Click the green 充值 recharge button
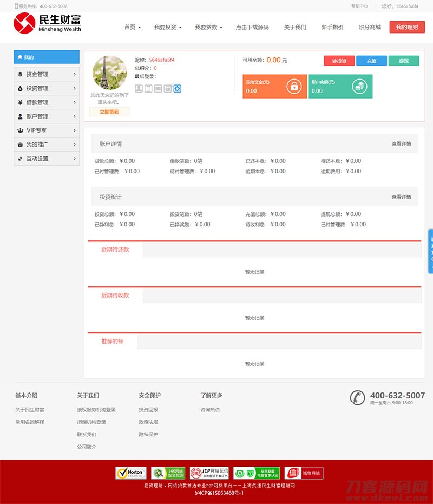This screenshot has width=433, height=504. pos(372,61)
